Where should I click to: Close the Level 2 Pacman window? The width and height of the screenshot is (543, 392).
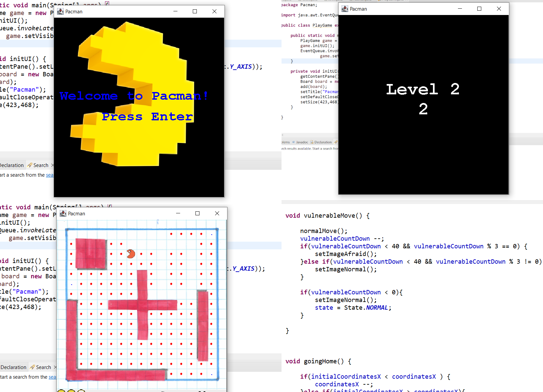tap(499, 9)
